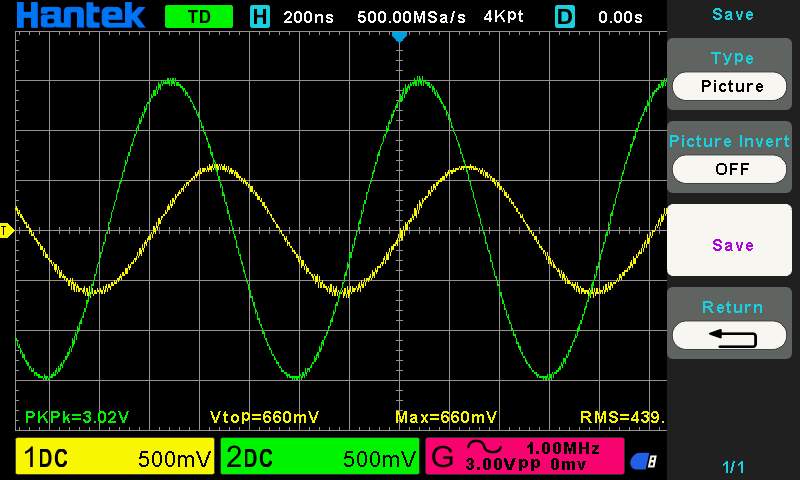Screen dimensions: 800x480
Task: Click the H horizontal timebase icon
Action: click(x=260, y=17)
